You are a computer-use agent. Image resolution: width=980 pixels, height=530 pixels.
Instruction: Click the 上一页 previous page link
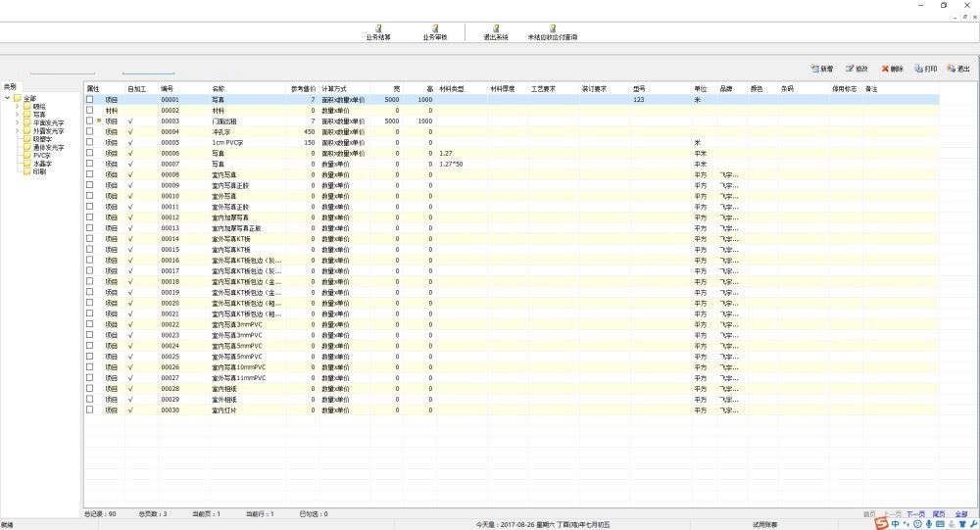tap(893, 514)
